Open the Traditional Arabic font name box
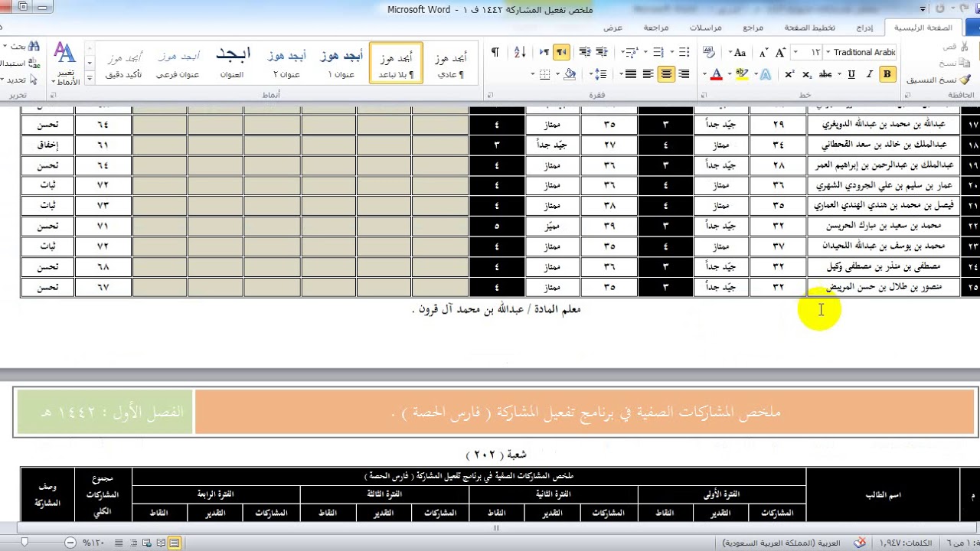This screenshot has width=980, height=551. click(x=860, y=52)
